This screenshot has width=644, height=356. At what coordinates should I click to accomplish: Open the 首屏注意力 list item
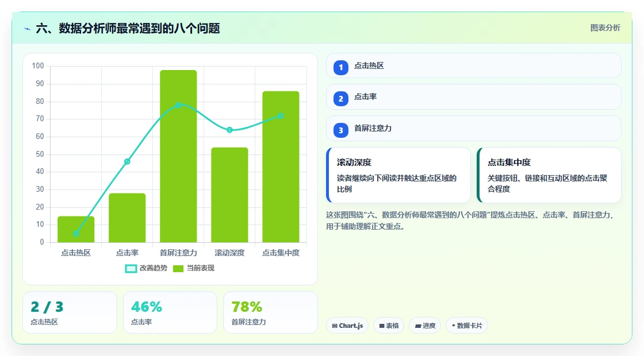474,129
